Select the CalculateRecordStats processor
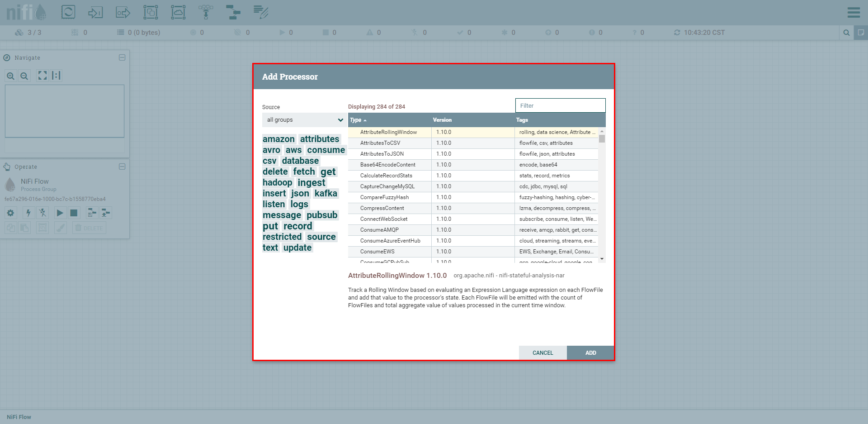 click(473, 176)
